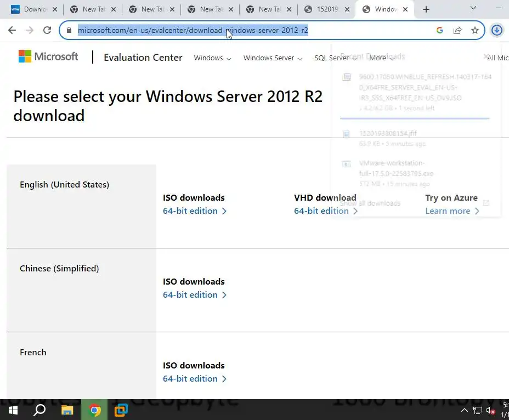Click the Chrome taskbar icon
509x420 pixels.
[94, 411]
